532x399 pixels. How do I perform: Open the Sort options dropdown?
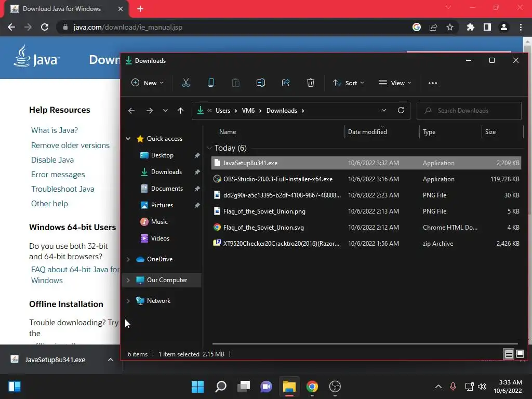tap(349, 83)
